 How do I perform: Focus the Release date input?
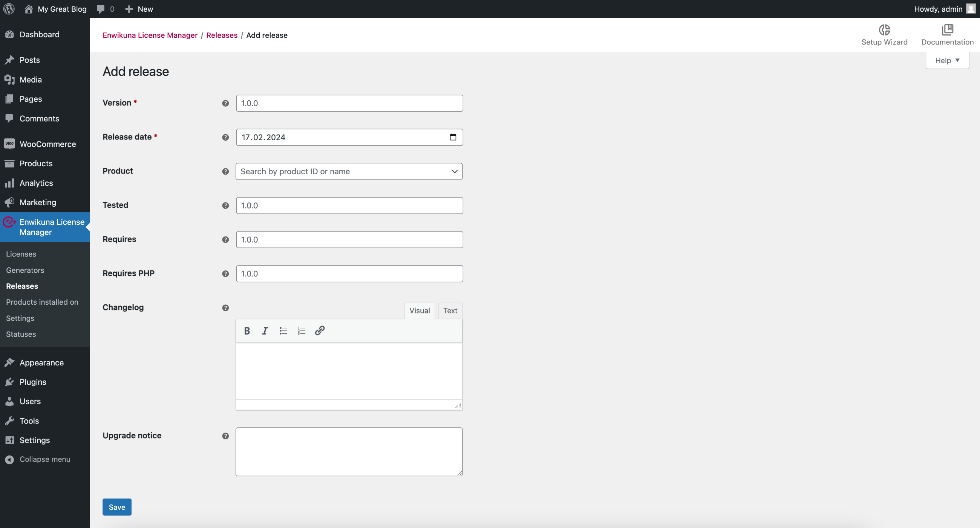point(349,137)
